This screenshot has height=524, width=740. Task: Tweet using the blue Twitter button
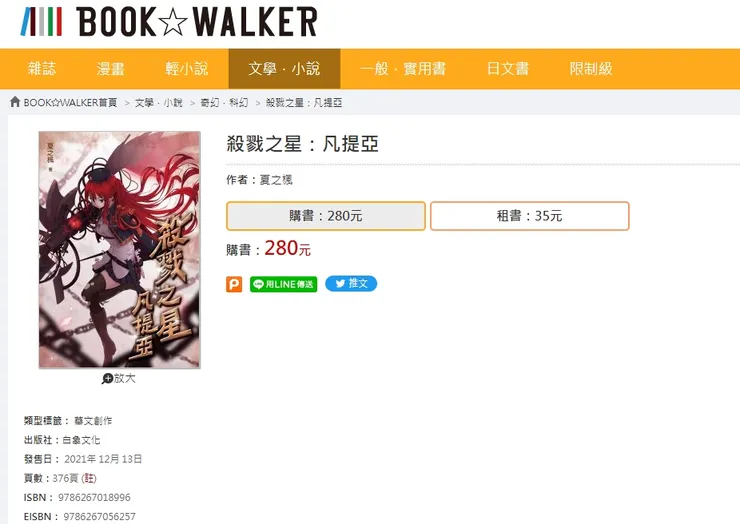[x=351, y=283]
